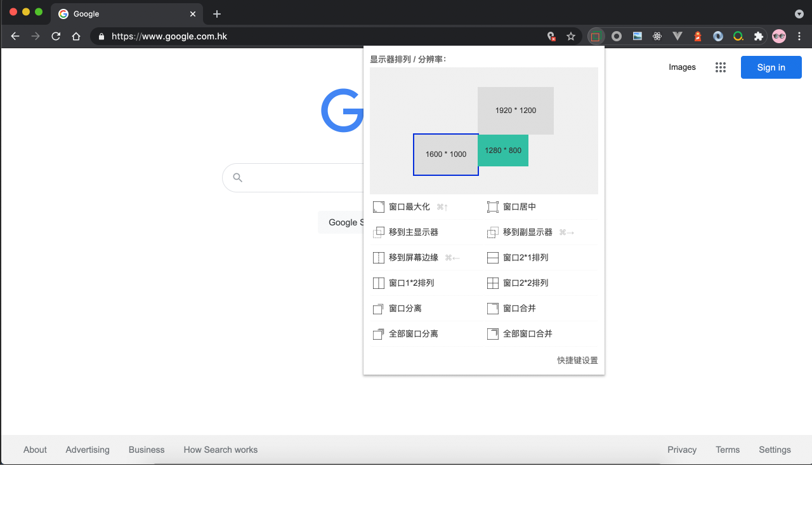812x508 pixels.
Task: Select the 窗口2*2排列 grid arrangement
Action: coord(518,283)
